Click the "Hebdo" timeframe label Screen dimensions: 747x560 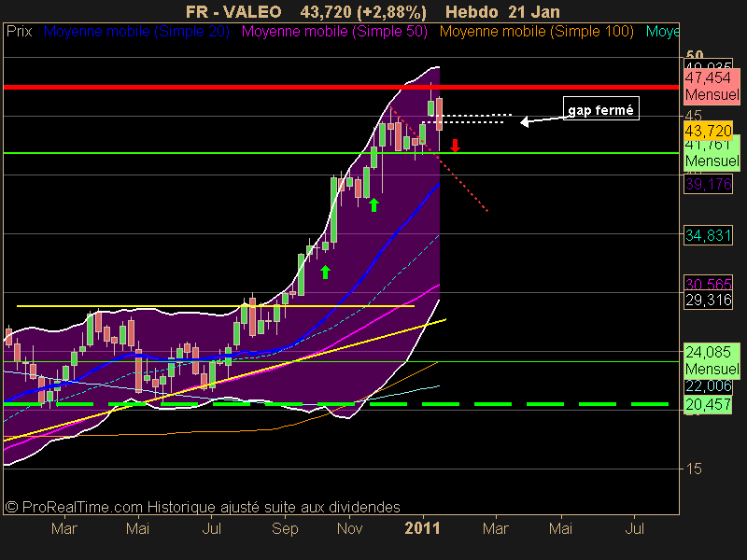[x=472, y=11]
